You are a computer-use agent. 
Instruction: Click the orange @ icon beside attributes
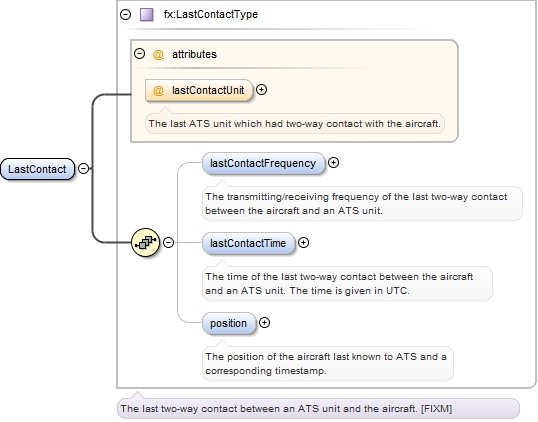[x=158, y=54]
